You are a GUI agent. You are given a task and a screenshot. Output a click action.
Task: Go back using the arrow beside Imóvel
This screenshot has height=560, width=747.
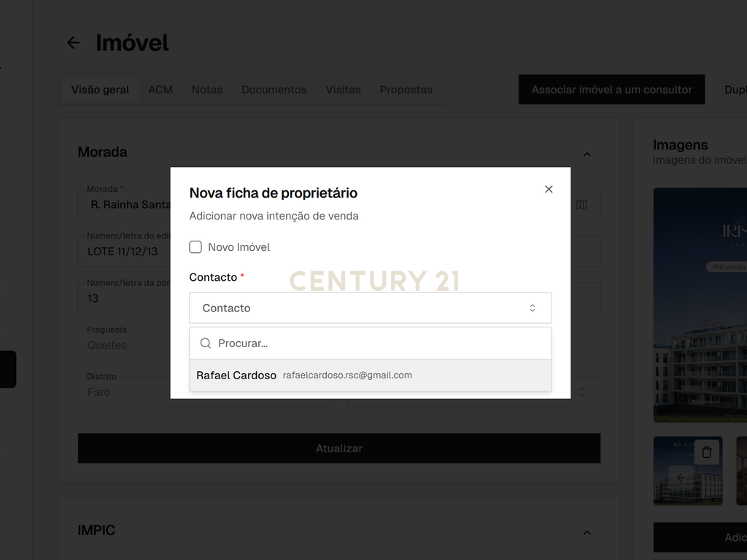point(73,43)
